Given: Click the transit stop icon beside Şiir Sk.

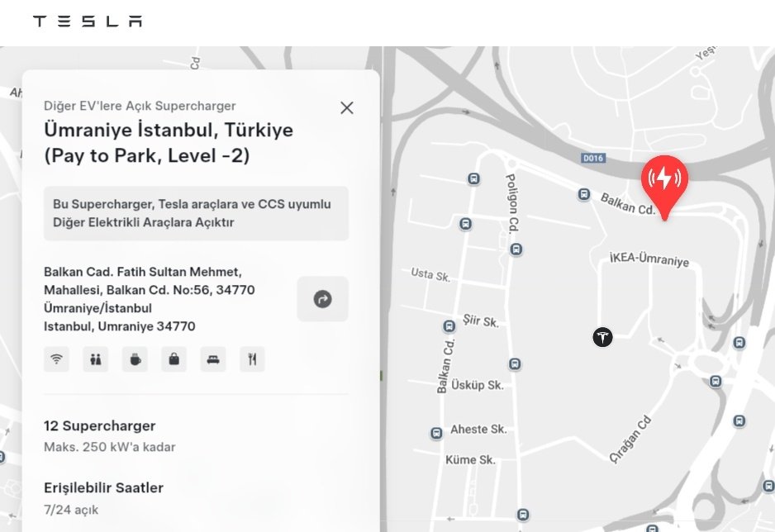Looking at the screenshot, I should [x=449, y=326].
